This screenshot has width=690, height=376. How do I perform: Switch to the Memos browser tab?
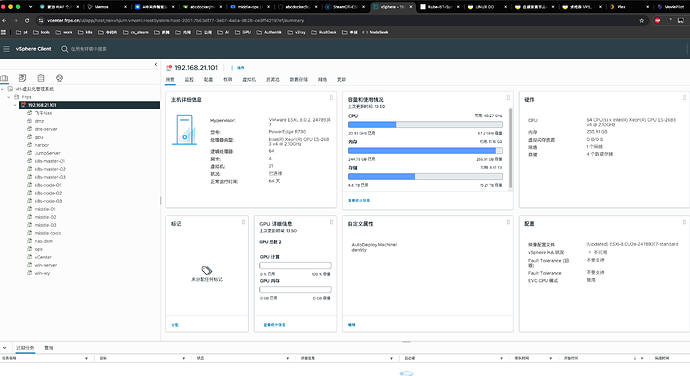106,7
